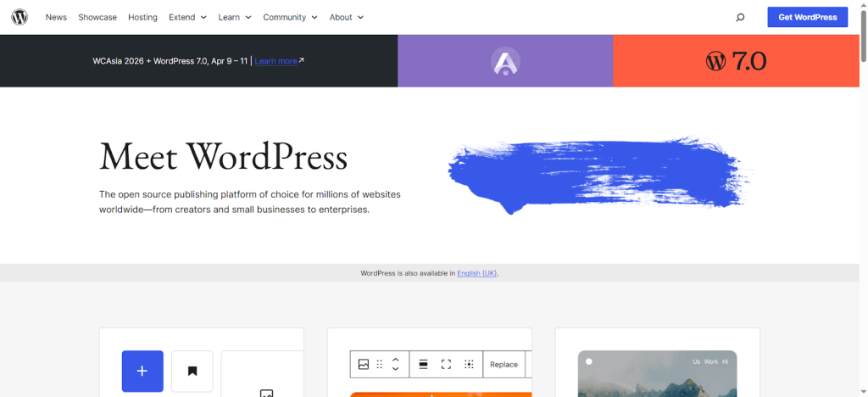This screenshot has width=868, height=397.
Task: Click the 'open source publishing platform' paragraph
Action: (250, 202)
